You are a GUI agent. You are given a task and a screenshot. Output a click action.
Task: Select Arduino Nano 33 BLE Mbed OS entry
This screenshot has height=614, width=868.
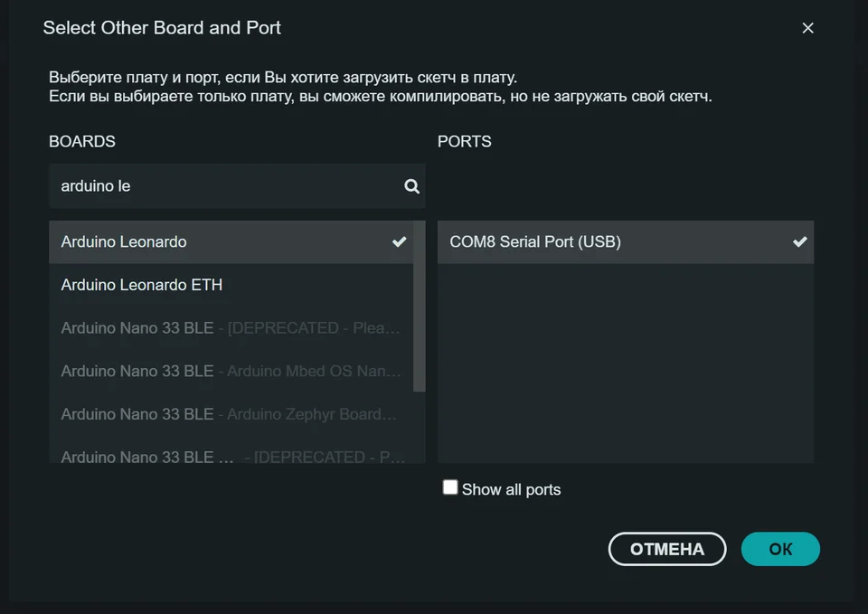[x=231, y=372]
